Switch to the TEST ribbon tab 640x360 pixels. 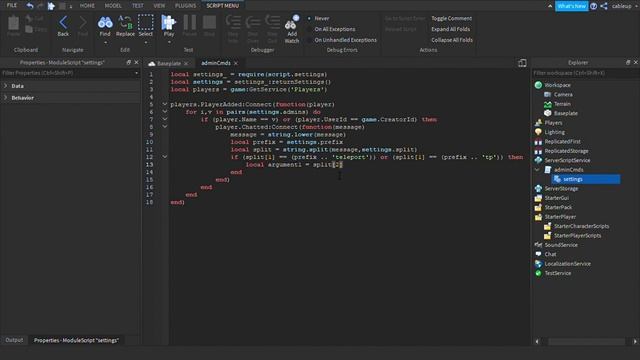tap(138, 6)
